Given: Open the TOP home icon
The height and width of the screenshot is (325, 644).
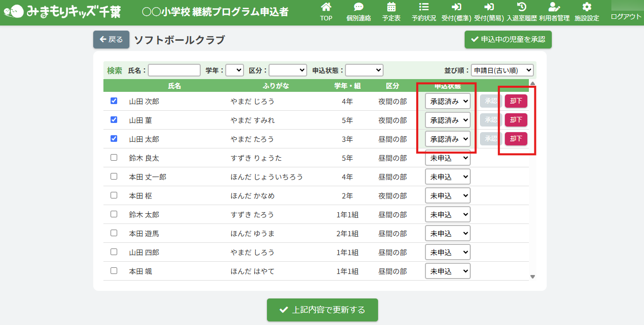Looking at the screenshot, I should click(326, 7).
